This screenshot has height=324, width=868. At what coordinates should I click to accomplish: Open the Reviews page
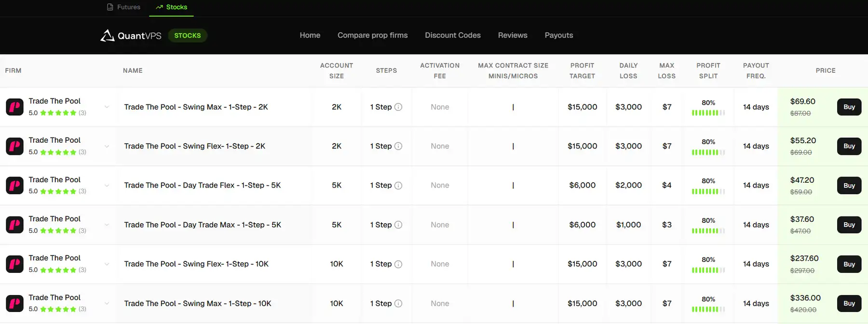513,35
